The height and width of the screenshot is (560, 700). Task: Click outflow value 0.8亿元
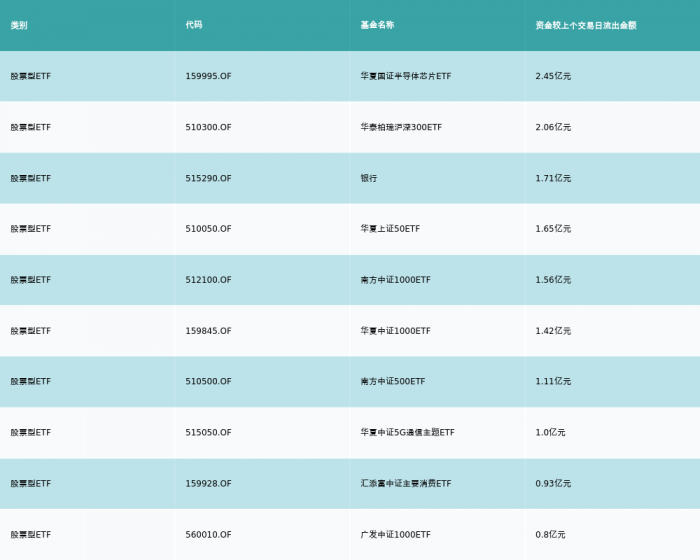point(550,535)
